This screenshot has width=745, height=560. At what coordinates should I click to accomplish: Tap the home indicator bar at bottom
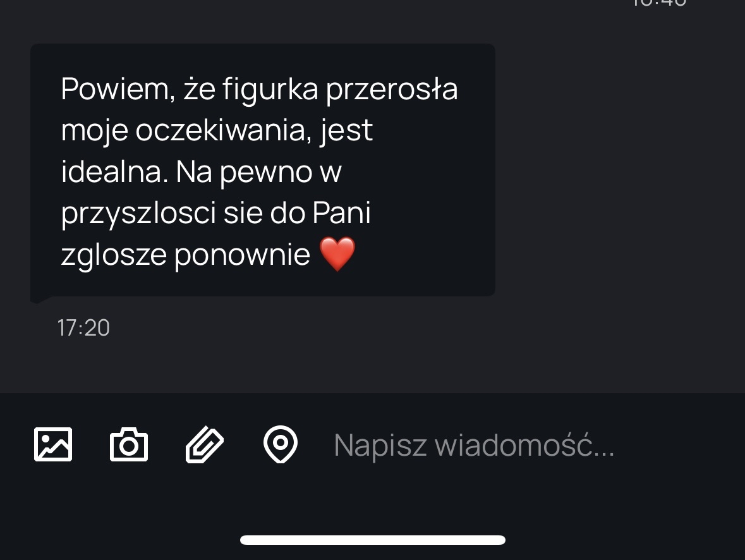[x=373, y=540]
